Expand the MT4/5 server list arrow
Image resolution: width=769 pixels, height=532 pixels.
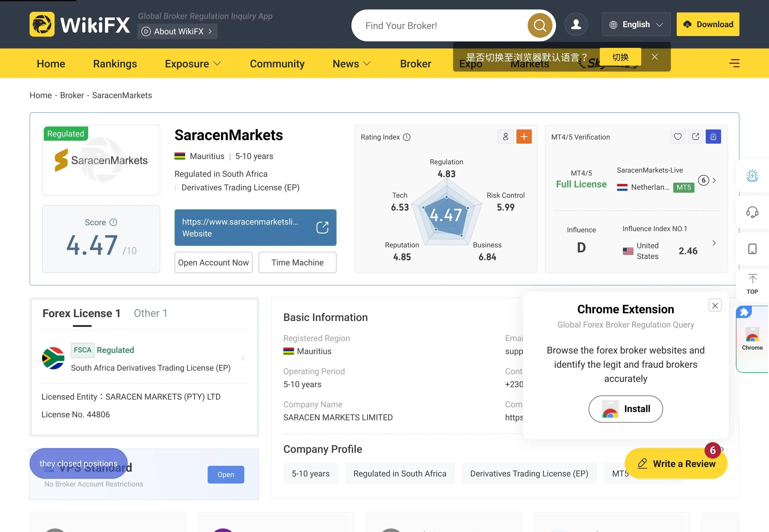pos(714,180)
